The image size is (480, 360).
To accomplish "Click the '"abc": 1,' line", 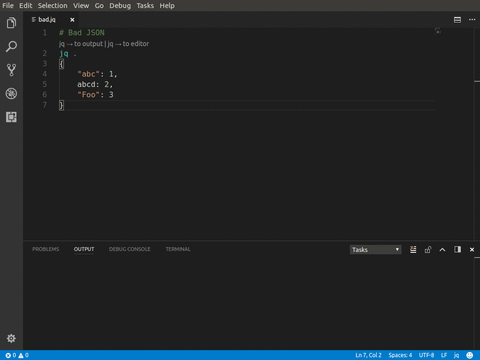I will pos(97,74).
